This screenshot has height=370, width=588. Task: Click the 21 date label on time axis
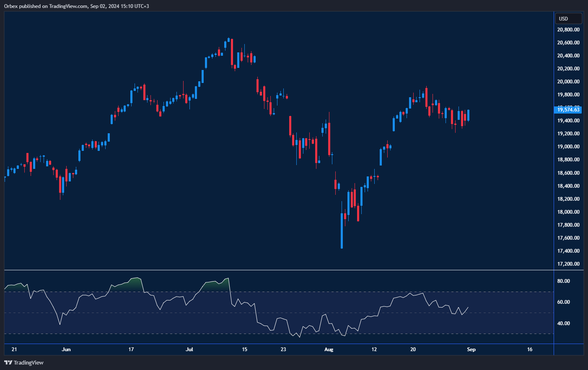pos(14,349)
